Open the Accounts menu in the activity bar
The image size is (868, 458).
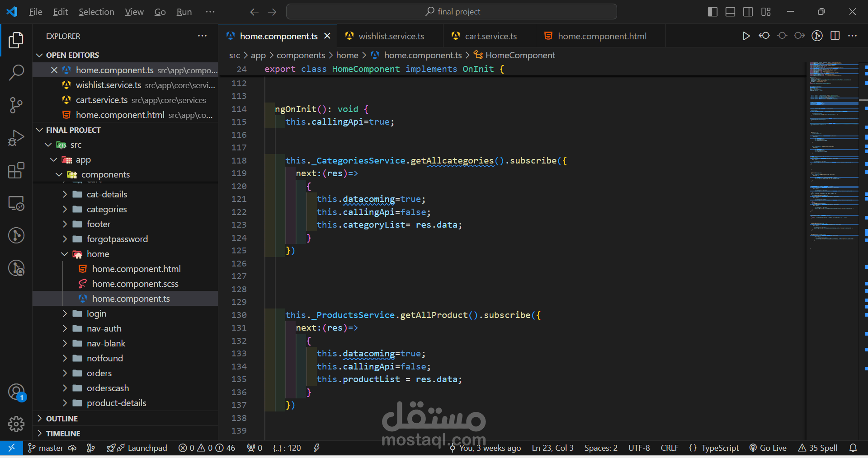[16, 392]
